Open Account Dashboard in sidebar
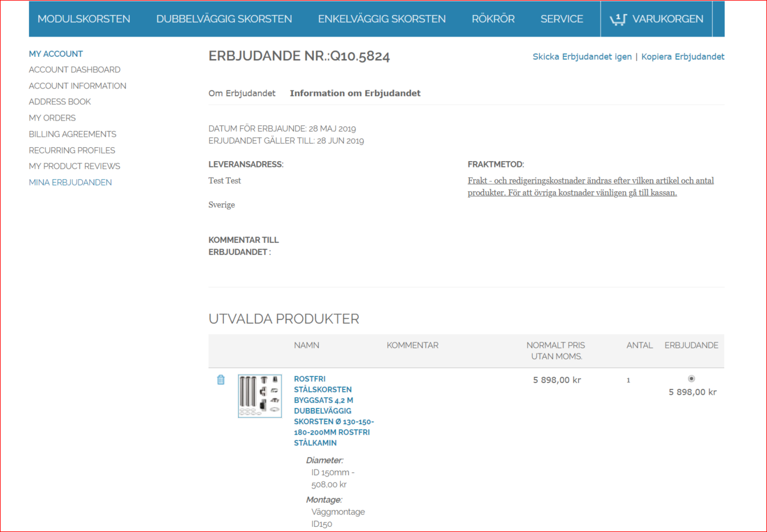 pyautogui.click(x=75, y=70)
